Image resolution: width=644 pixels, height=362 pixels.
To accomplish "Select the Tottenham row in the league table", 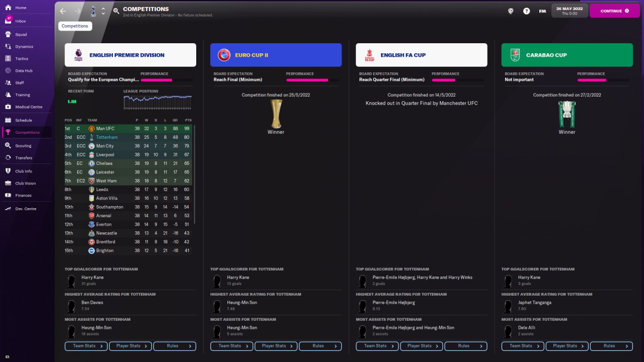I will 128,137.
